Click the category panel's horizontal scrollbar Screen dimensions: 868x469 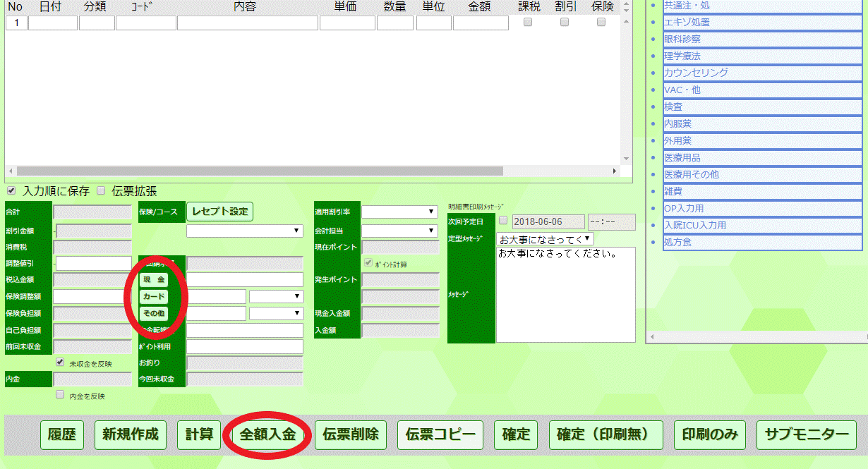point(759,337)
